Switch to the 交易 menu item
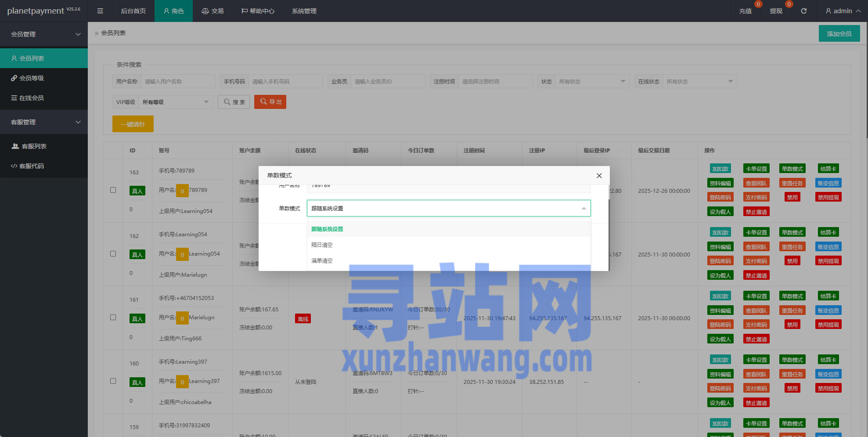Viewport: 868px width, 437px height. (212, 11)
